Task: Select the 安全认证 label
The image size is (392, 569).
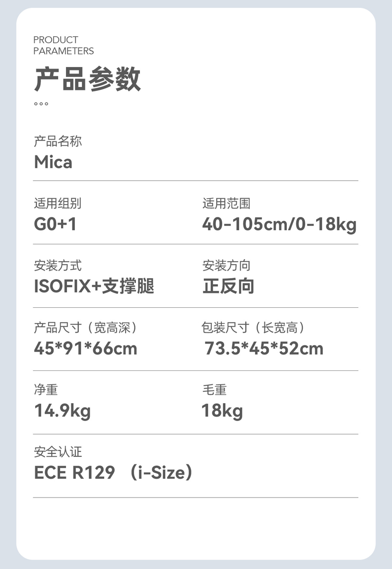Action: (58, 452)
